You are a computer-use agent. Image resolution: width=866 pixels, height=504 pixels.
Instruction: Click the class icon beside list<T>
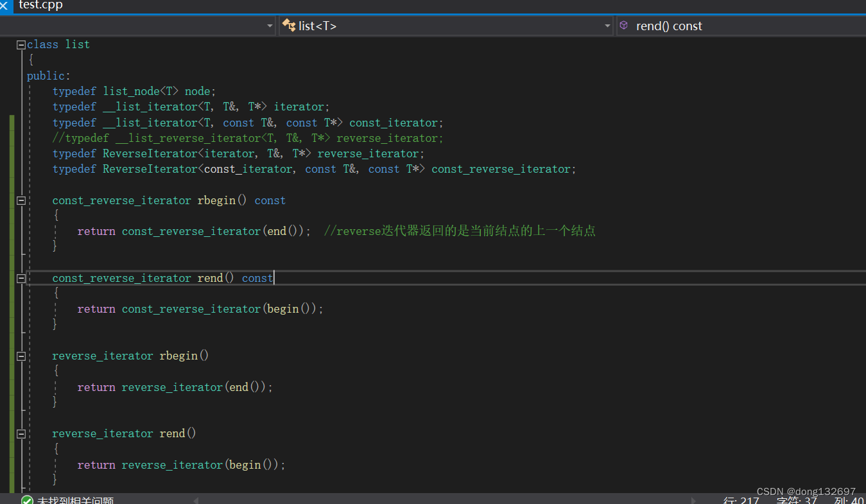289,26
